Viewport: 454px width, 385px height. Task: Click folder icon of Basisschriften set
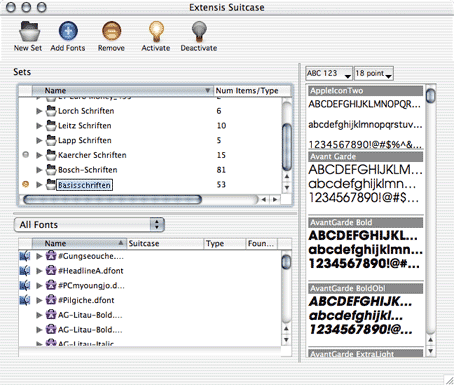pyautogui.click(x=51, y=184)
